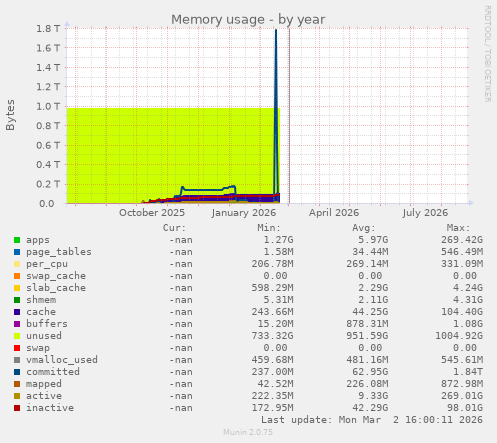Screen dimensions: 497x443
Task: Select the 'unused' legend label
Action: pyautogui.click(x=44, y=336)
